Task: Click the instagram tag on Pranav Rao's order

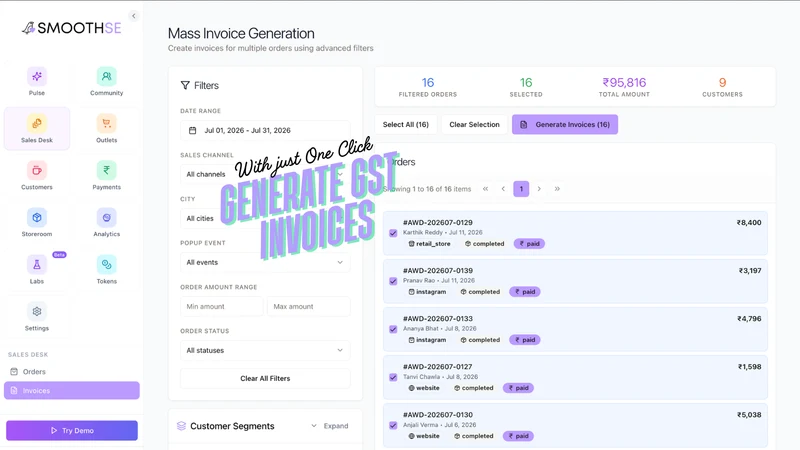Action: point(427,292)
